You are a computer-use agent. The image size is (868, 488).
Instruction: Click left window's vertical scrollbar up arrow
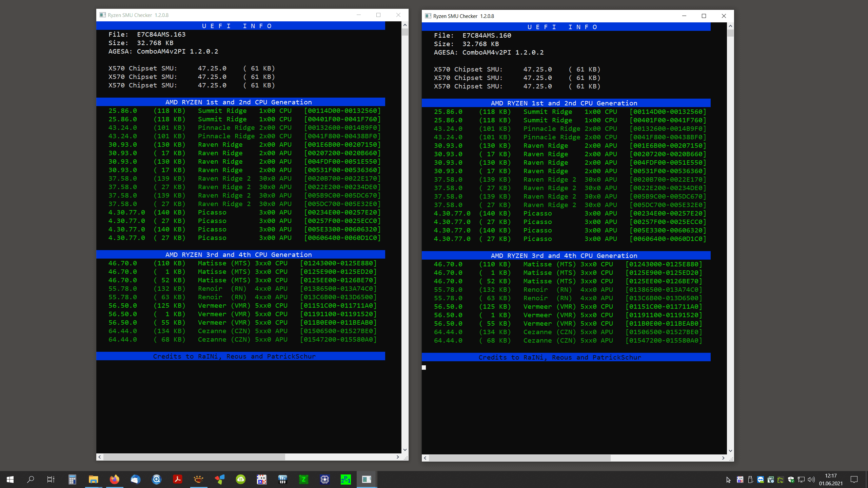tap(405, 25)
